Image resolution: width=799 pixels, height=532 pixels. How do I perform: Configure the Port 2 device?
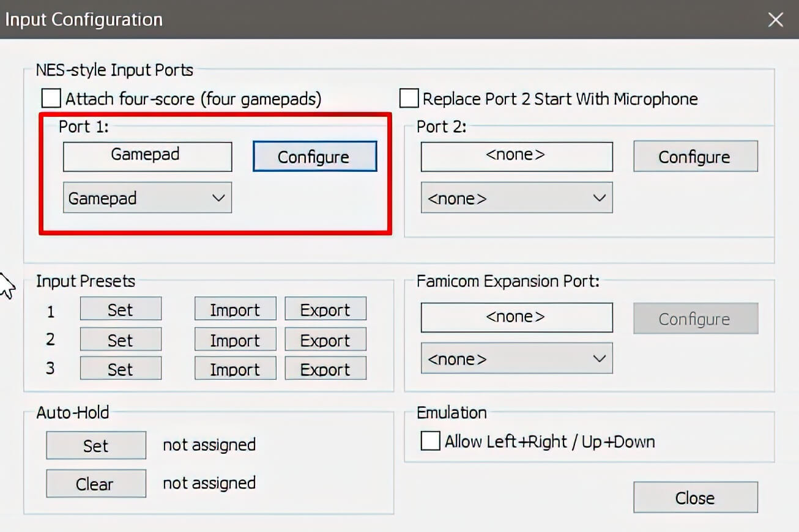(695, 157)
